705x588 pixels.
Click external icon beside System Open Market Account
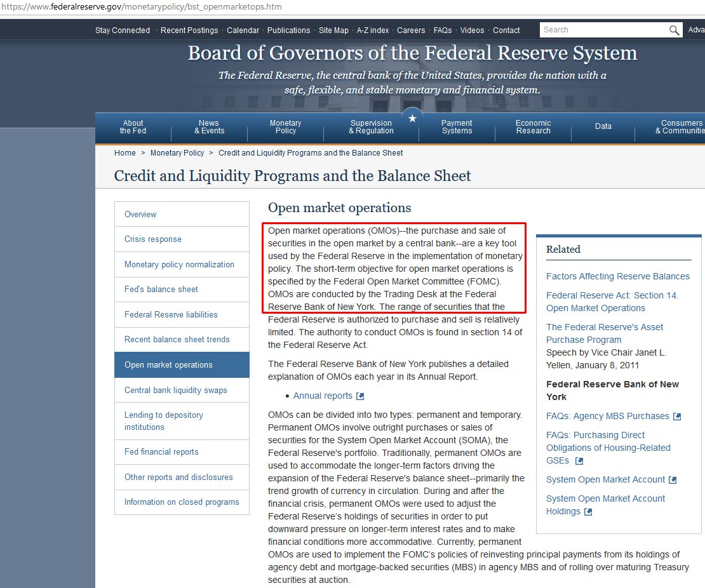click(673, 480)
